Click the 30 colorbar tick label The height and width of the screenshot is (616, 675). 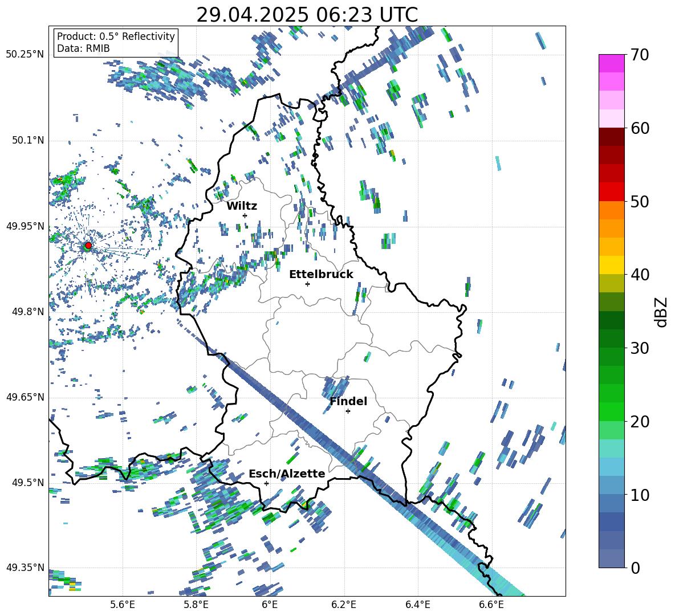pos(640,348)
